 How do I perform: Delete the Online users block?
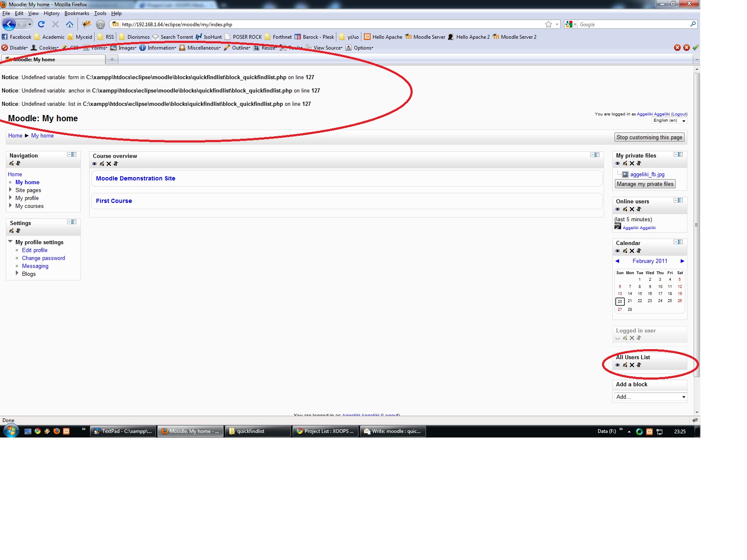tap(632, 209)
